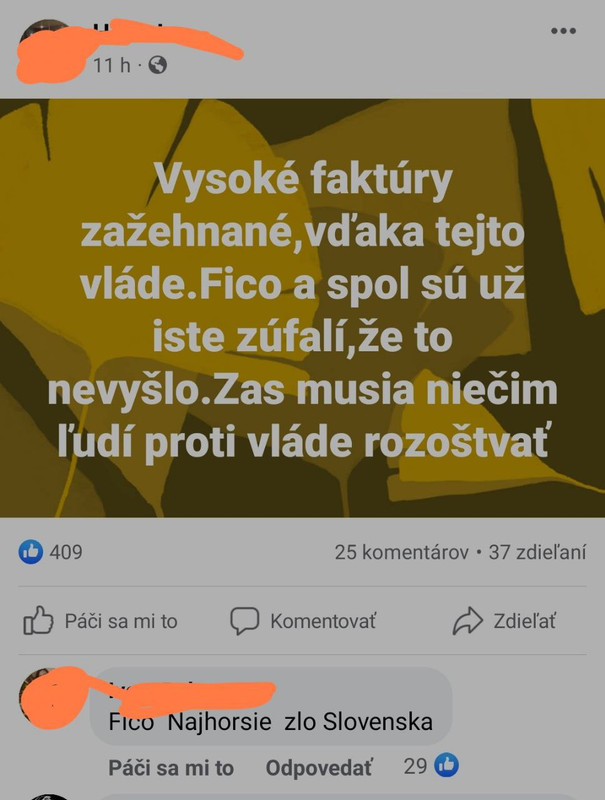Click the blue like reaction icon beside 409
The width and height of the screenshot is (605, 800).
(31, 552)
